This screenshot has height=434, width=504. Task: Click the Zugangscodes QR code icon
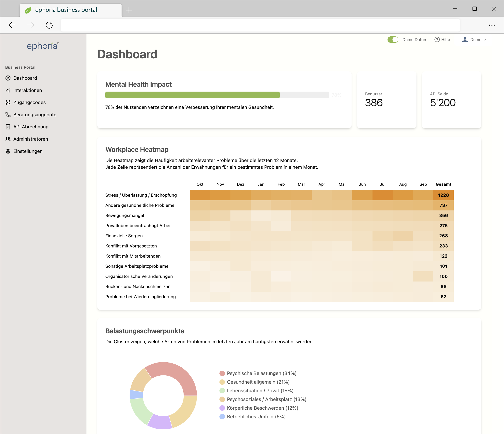(x=8, y=103)
